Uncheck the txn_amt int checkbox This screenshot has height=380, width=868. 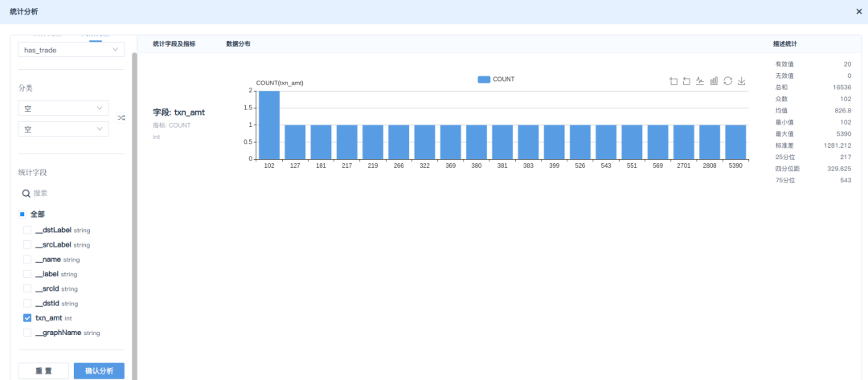[27, 318]
